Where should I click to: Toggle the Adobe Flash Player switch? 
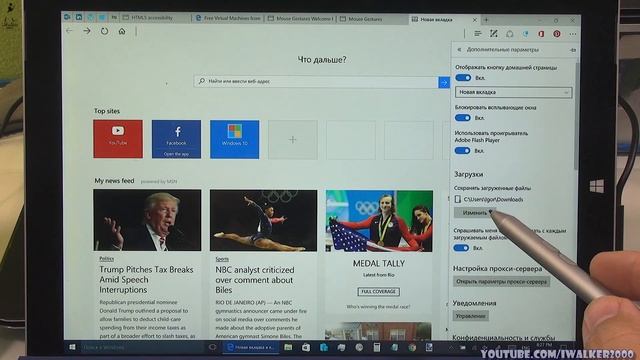[462, 151]
